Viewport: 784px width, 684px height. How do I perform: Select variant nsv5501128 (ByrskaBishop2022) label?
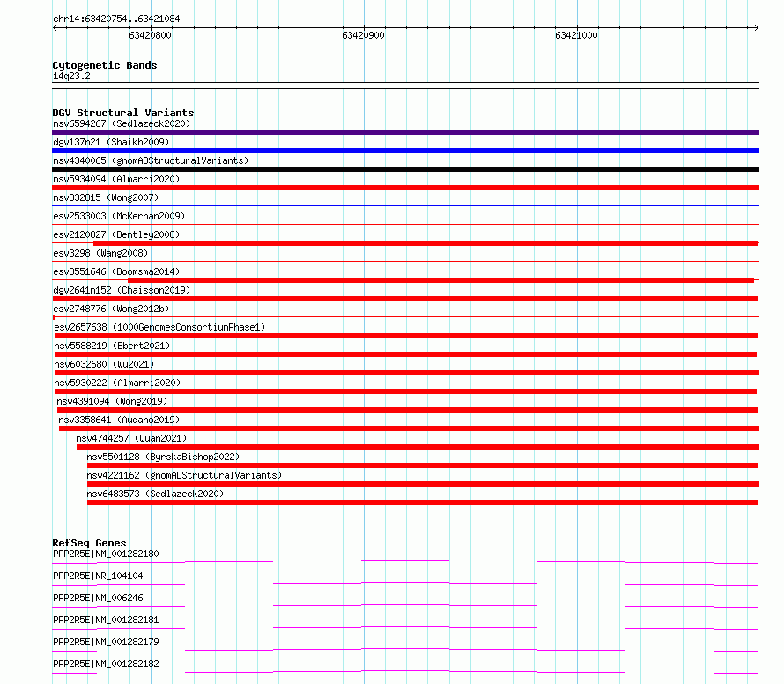(x=163, y=457)
